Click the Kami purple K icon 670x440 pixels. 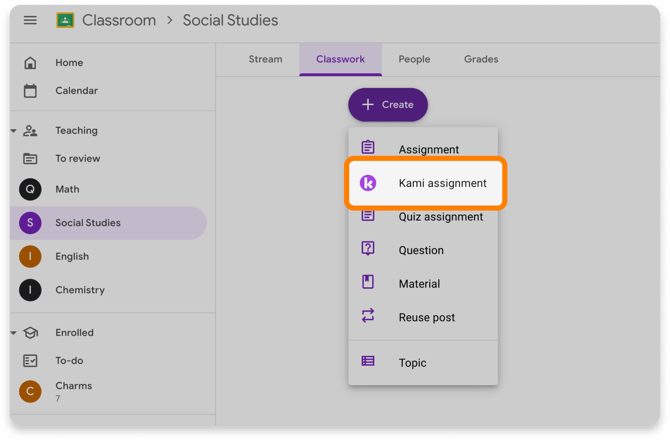pyautogui.click(x=368, y=183)
